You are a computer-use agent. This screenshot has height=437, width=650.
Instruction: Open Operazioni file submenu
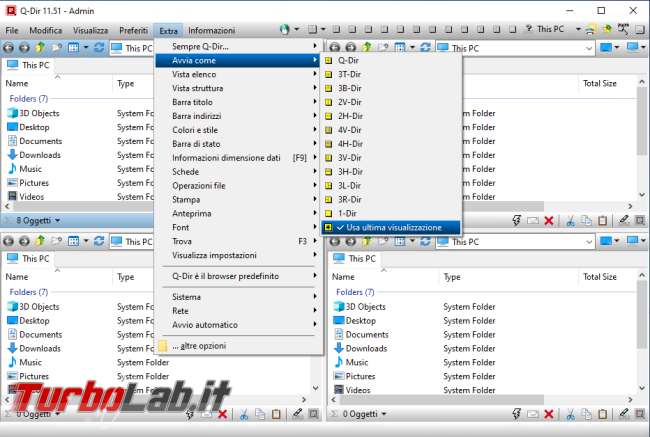pyautogui.click(x=238, y=185)
